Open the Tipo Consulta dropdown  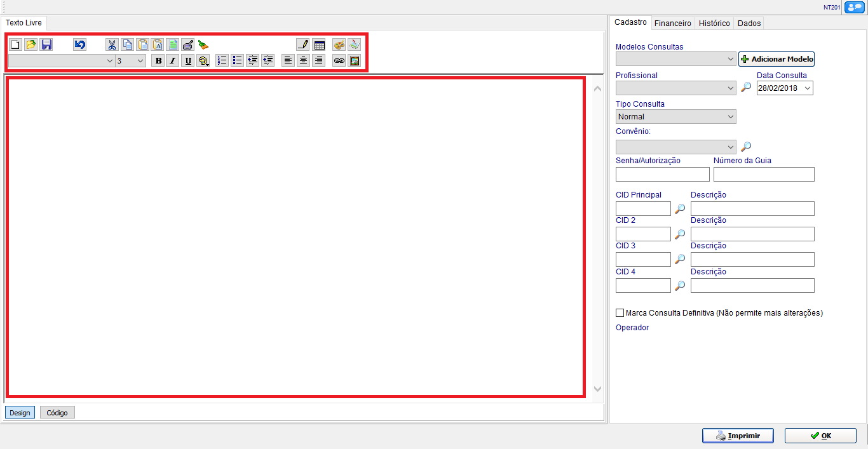(x=676, y=117)
